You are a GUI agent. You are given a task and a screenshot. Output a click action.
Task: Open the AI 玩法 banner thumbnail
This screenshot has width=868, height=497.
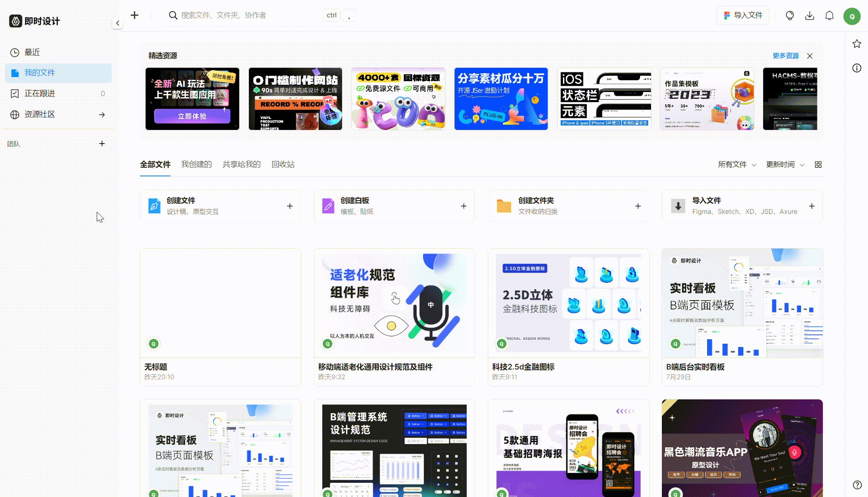tap(192, 99)
